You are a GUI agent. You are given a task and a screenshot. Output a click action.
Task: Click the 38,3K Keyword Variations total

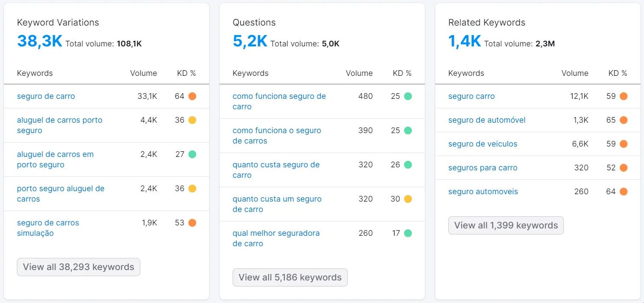click(x=40, y=41)
